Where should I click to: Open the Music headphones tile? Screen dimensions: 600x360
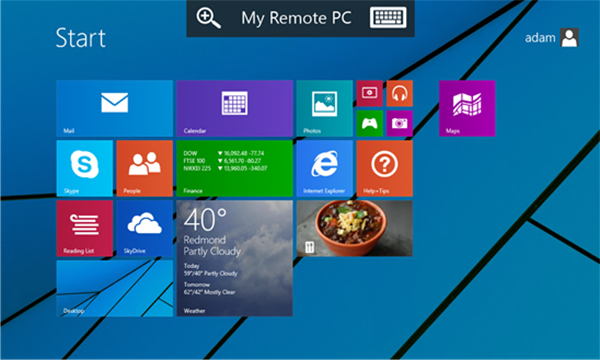pos(399,93)
